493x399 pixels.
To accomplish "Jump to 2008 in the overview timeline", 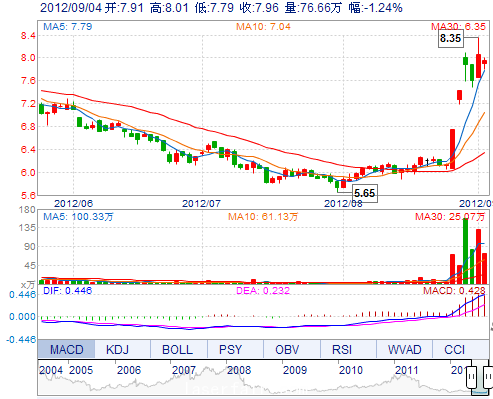I will (x=239, y=370).
